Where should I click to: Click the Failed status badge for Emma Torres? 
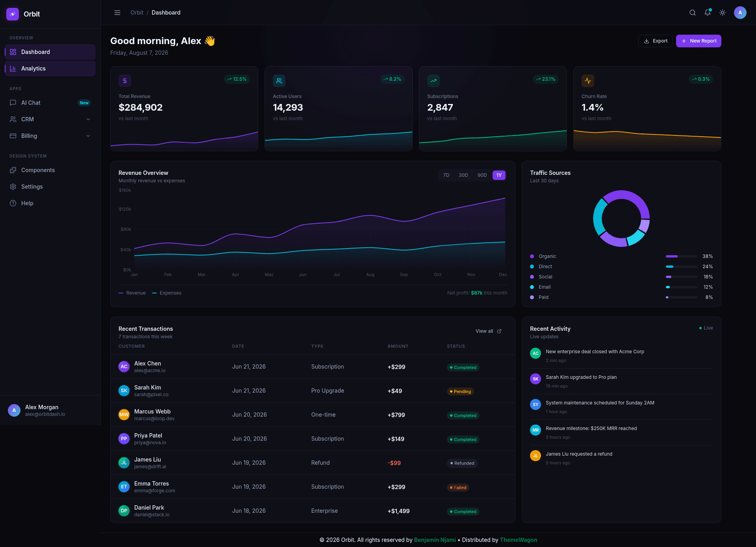point(458,488)
